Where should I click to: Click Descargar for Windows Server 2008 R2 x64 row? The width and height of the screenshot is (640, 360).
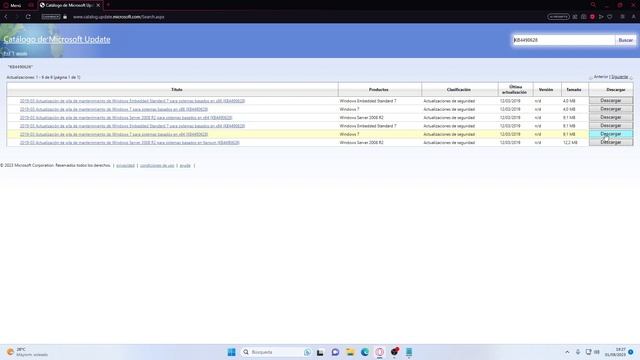[x=611, y=117]
